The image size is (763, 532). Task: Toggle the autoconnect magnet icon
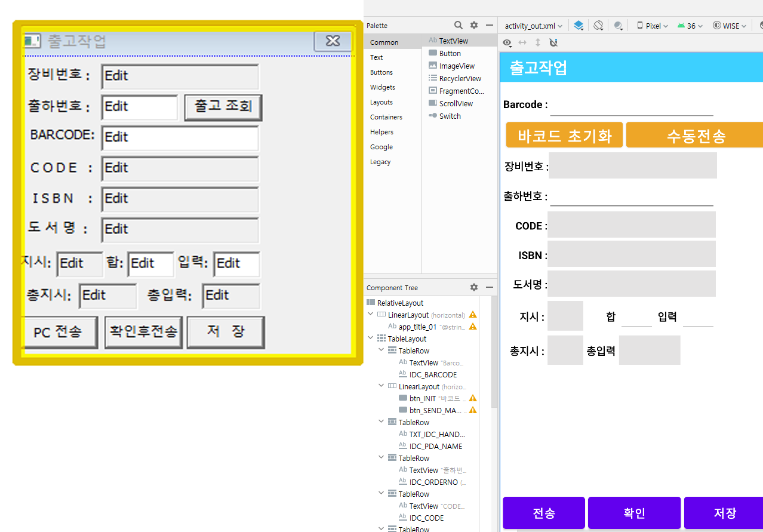[x=553, y=42]
